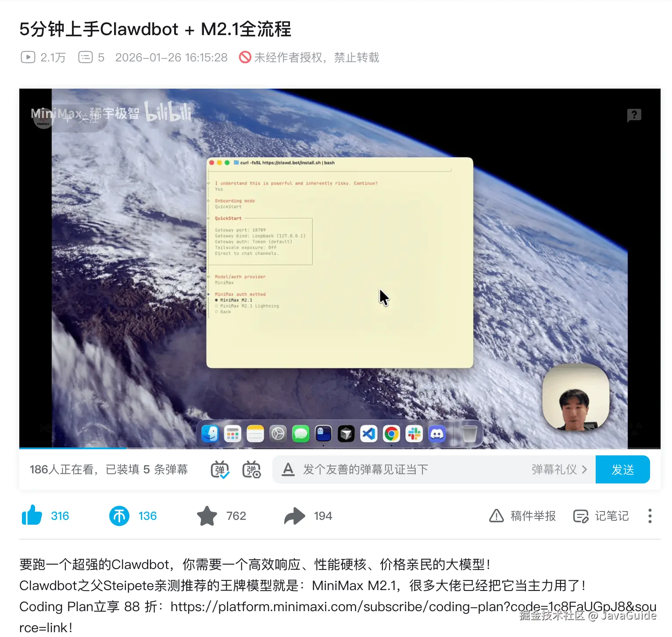This screenshot has width=672, height=637.
Task: Click the terminal's yellow minimize dot
Action: 219,163
